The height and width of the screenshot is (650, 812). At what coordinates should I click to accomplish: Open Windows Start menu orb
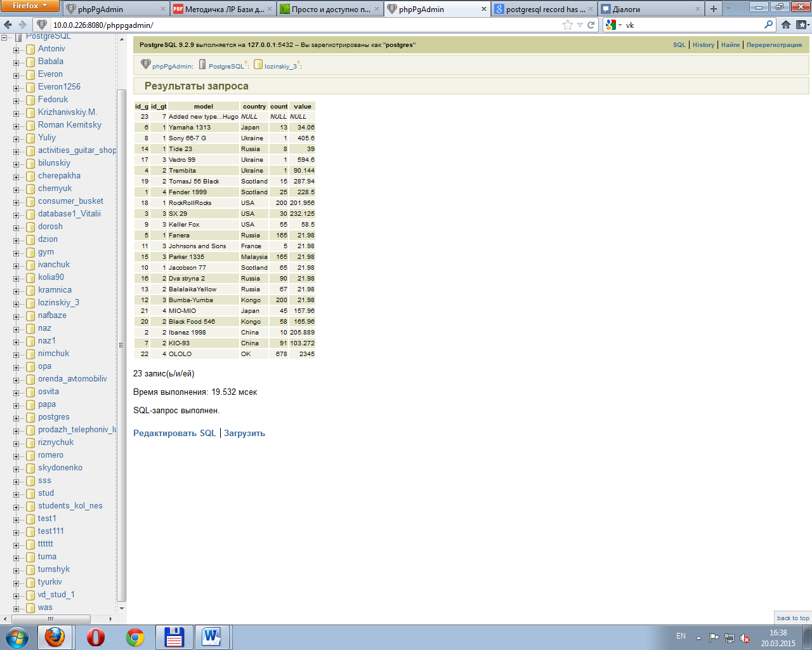pyautogui.click(x=16, y=637)
